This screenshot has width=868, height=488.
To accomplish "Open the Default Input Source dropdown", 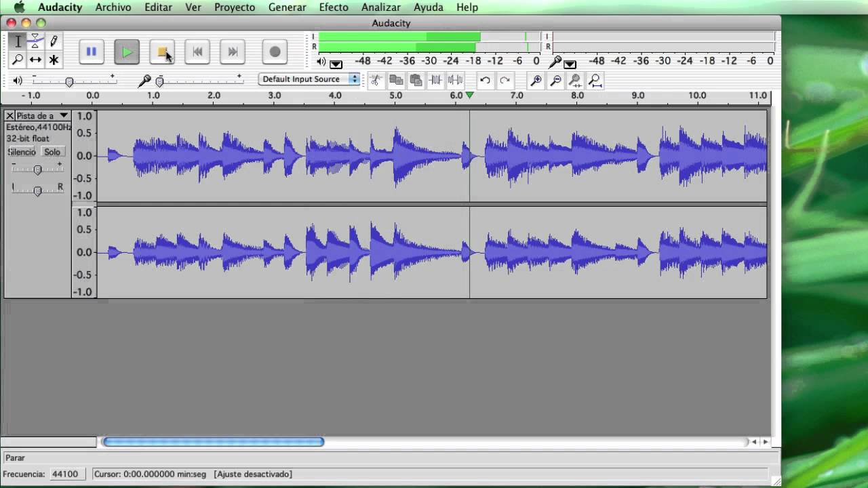I will pos(309,79).
